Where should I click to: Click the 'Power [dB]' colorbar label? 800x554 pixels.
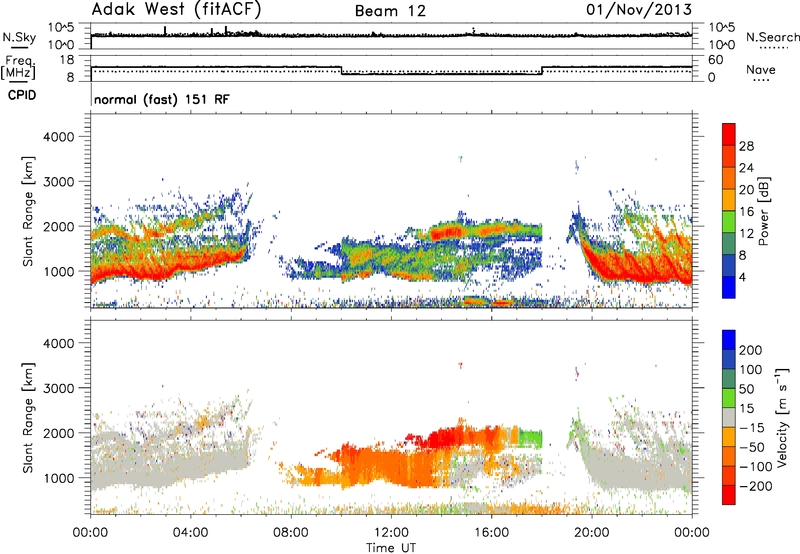[763, 211]
